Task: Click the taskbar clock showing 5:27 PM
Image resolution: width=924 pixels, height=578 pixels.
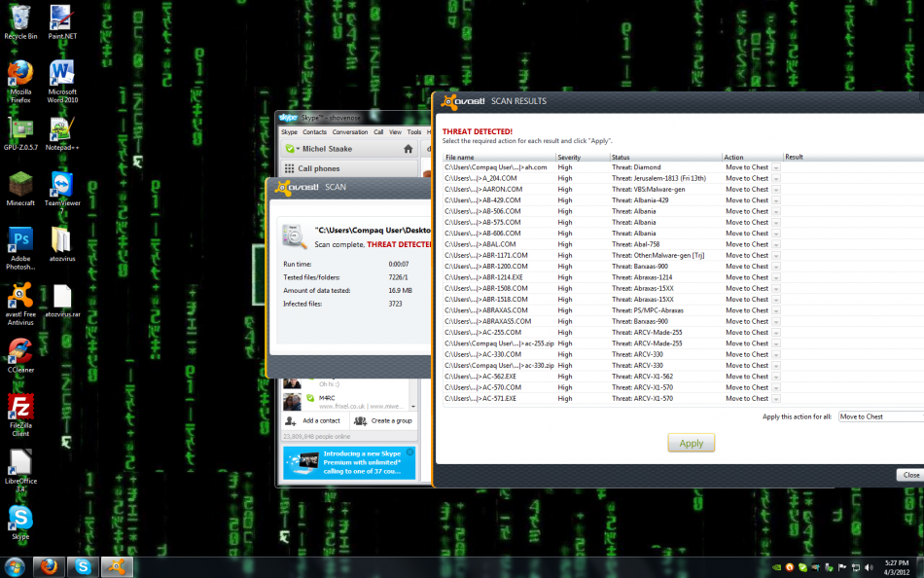Action: pos(897,567)
